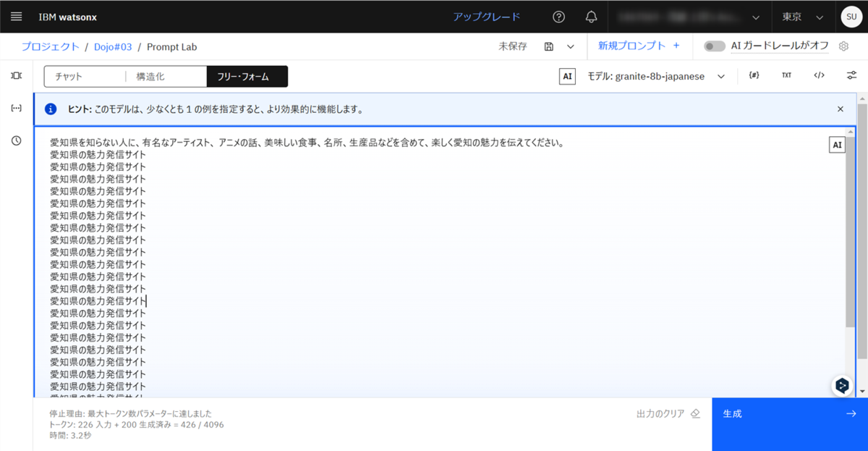Dismiss the hint banner
The height and width of the screenshot is (451, 868).
(840, 109)
